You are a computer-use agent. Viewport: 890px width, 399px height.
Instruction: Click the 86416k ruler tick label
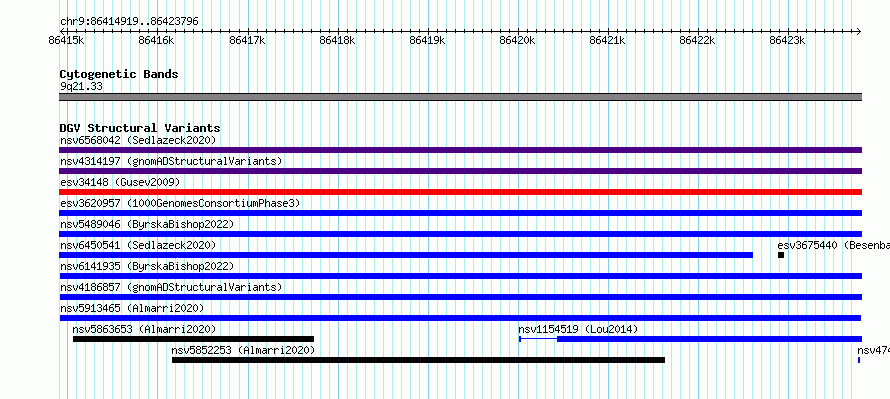(156, 40)
